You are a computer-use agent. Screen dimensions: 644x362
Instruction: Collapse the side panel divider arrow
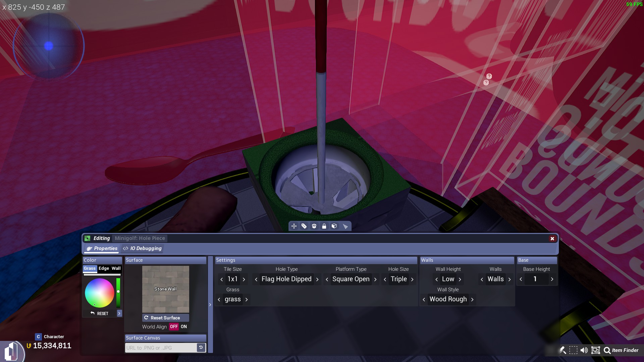[210, 305]
